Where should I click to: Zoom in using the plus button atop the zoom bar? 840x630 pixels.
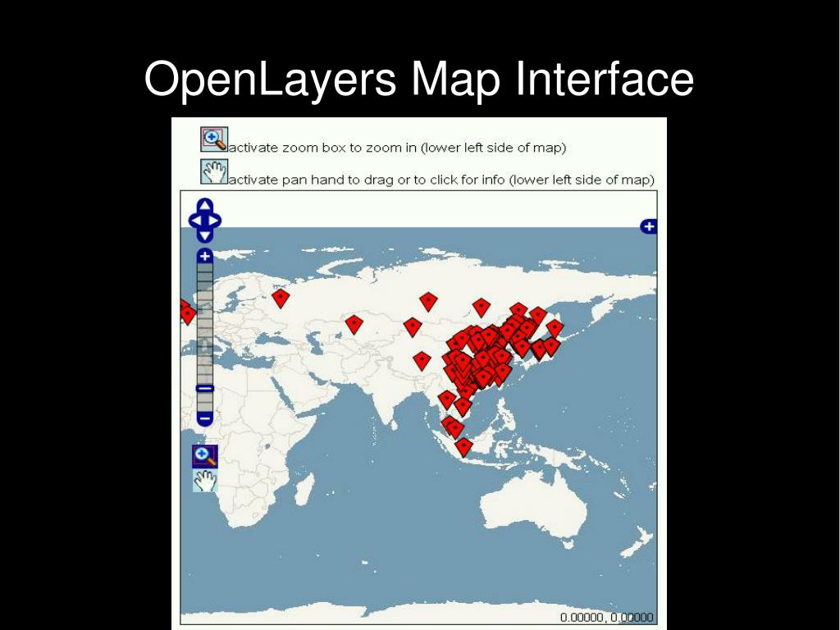pos(204,256)
